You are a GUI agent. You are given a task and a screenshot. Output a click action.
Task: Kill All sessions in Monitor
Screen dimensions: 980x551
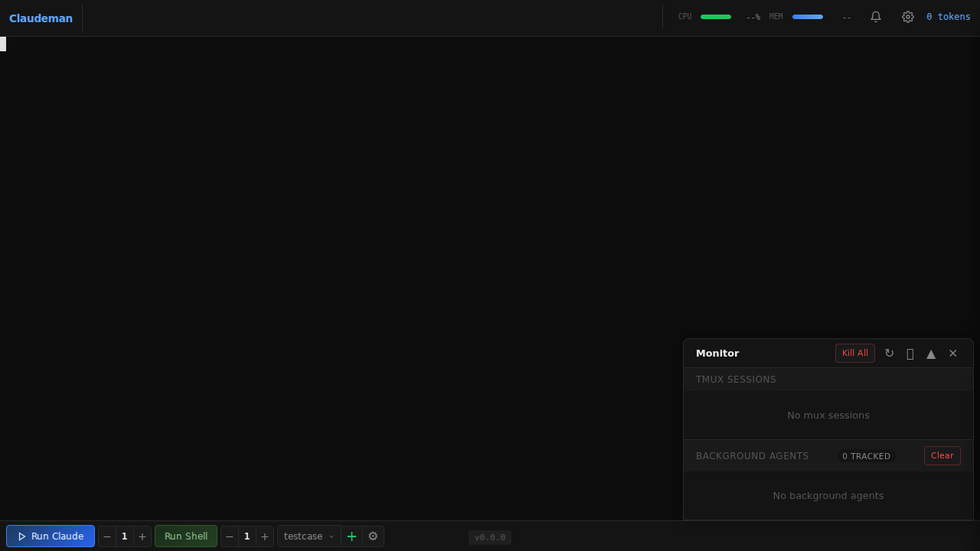tap(855, 354)
